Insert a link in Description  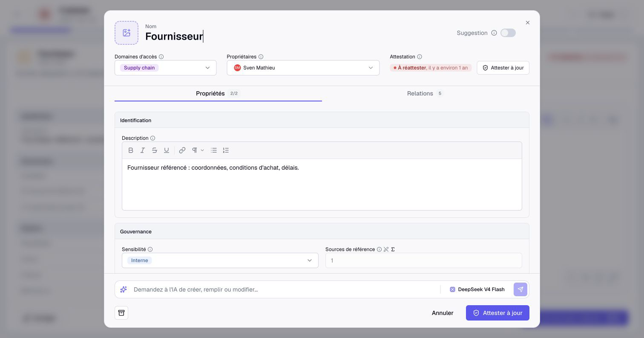point(182,150)
